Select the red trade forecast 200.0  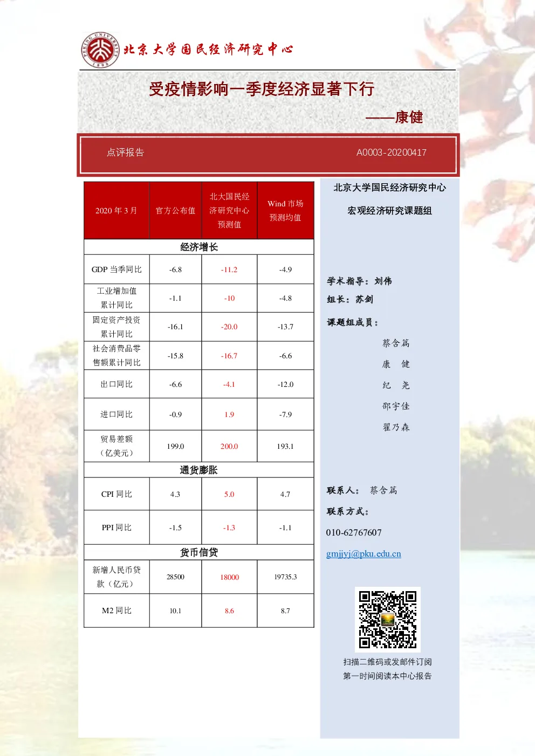[229, 446]
